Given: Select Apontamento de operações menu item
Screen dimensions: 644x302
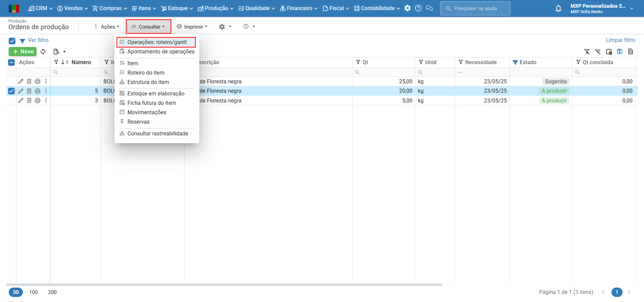Looking at the screenshot, I should coord(161,52).
